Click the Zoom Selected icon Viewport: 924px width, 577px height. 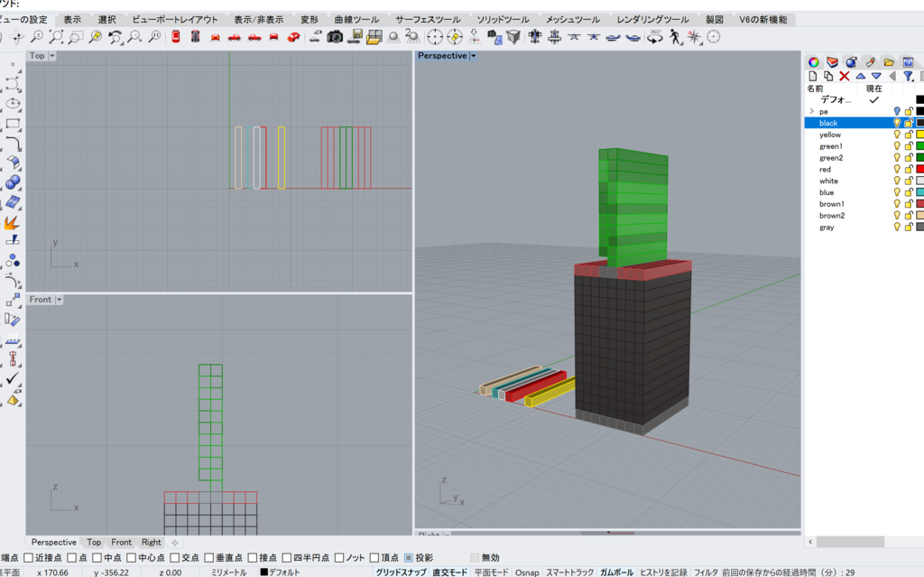pos(96,37)
